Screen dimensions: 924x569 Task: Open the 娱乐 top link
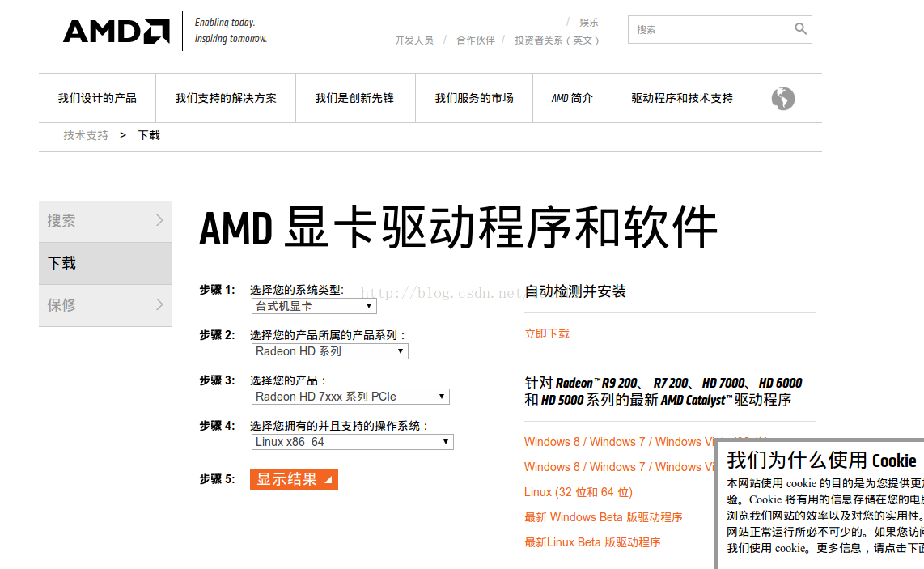coord(588,23)
